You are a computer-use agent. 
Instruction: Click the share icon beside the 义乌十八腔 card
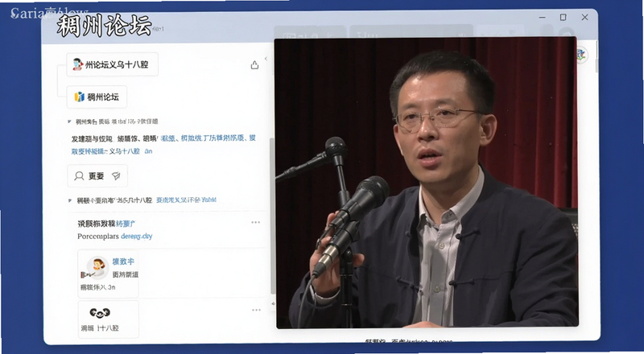254,65
